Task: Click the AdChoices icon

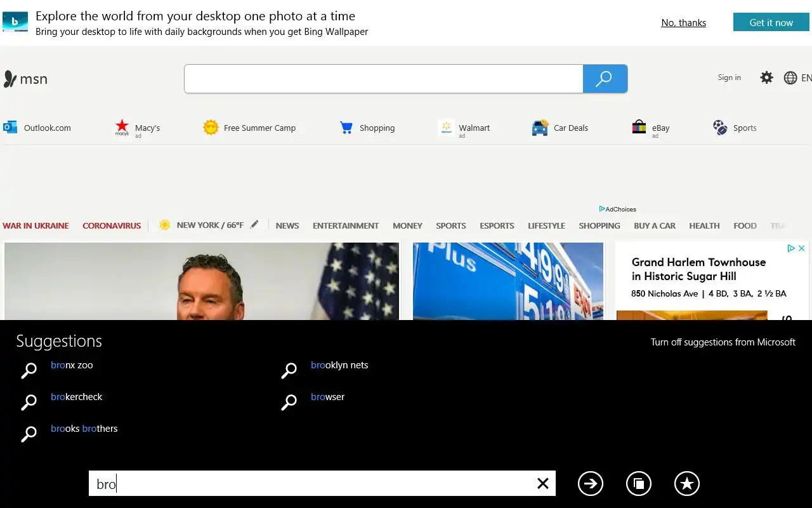Action: 602,209
